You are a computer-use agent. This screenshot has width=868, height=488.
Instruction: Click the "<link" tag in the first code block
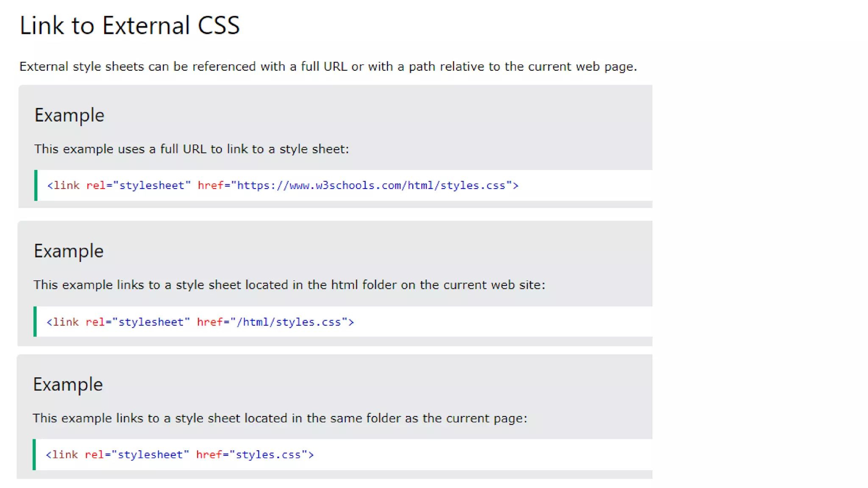[64, 186]
